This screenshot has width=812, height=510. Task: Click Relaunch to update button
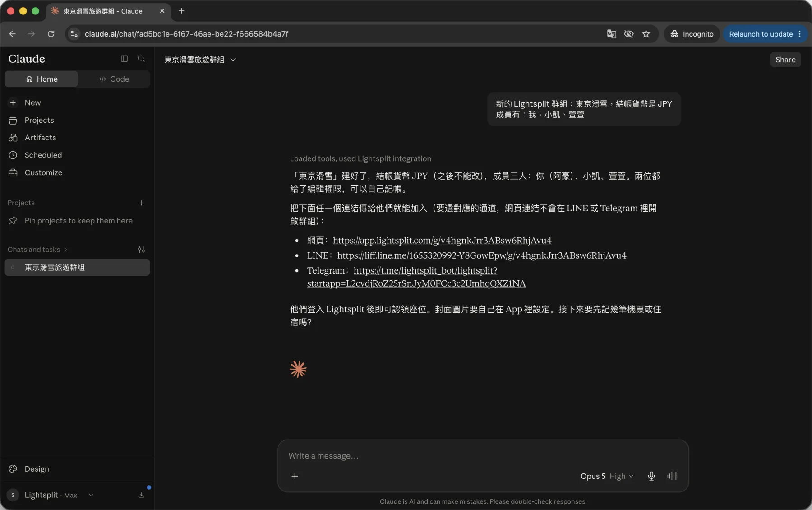click(765, 34)
